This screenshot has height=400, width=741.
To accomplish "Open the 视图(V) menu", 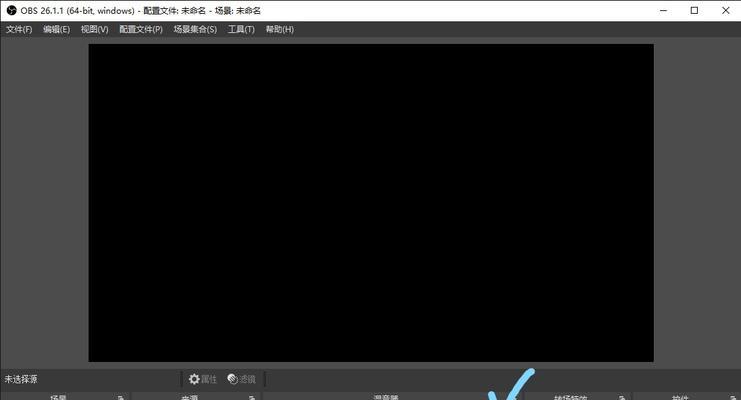I will tap(95, 29).
